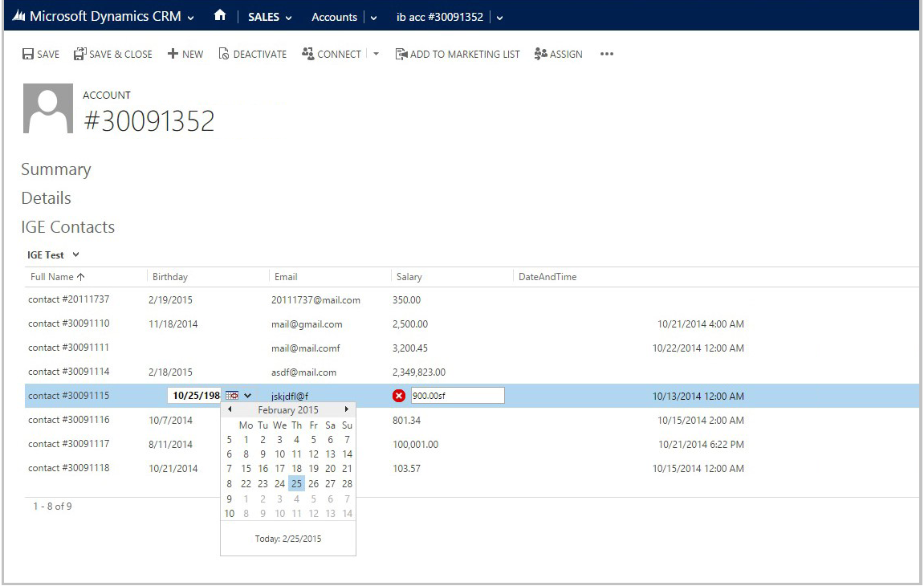Click the birthday 8/11/2014 cell
This screenshot has height=586, width=924.
(x=170, y=445)
